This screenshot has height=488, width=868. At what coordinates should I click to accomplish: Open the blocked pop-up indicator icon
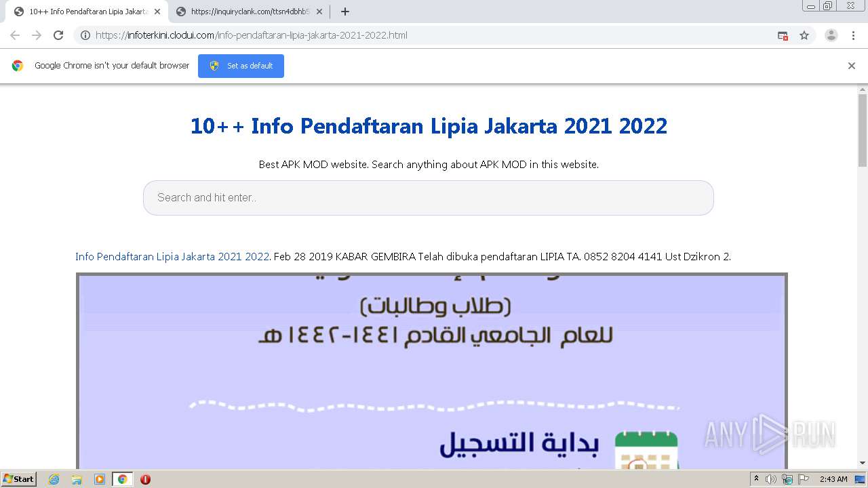click(x=783, y=35)
